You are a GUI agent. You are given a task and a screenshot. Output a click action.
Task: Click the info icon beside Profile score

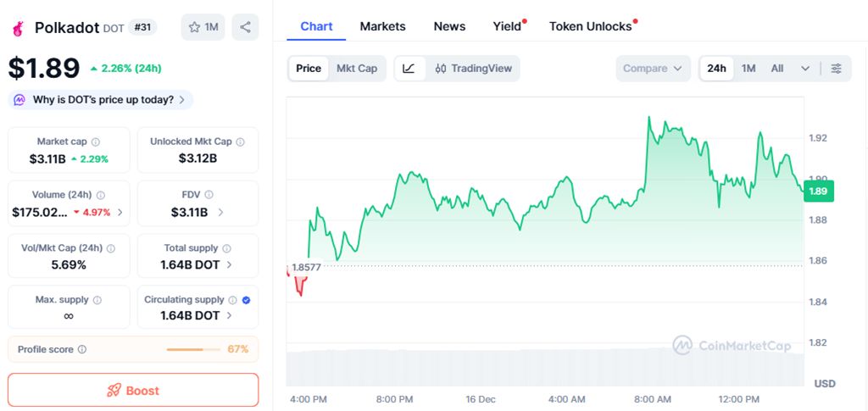pyautogui.click(x=81, y=349)
